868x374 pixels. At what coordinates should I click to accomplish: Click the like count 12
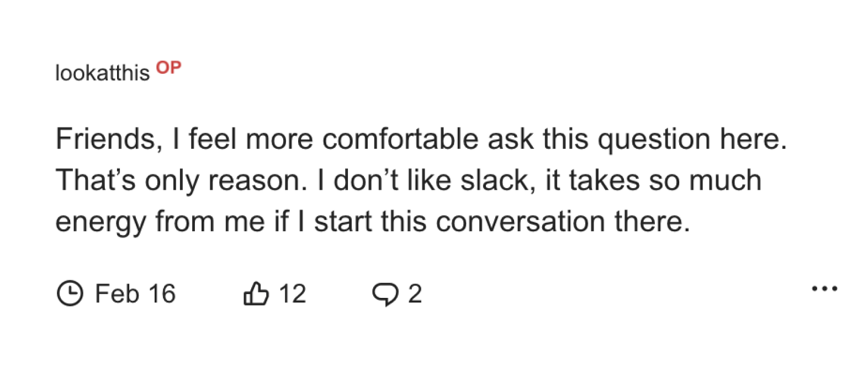coord(293,293)
